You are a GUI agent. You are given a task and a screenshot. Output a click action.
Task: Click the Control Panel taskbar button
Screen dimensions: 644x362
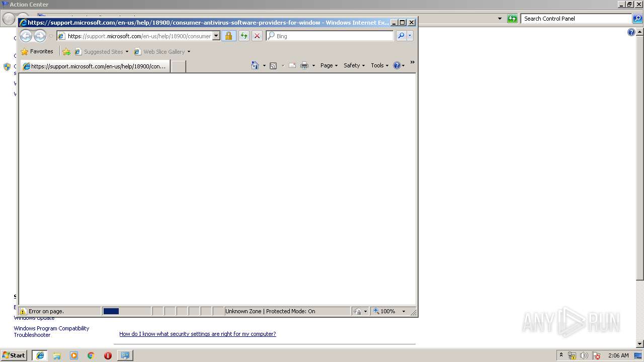pos(125,355)
